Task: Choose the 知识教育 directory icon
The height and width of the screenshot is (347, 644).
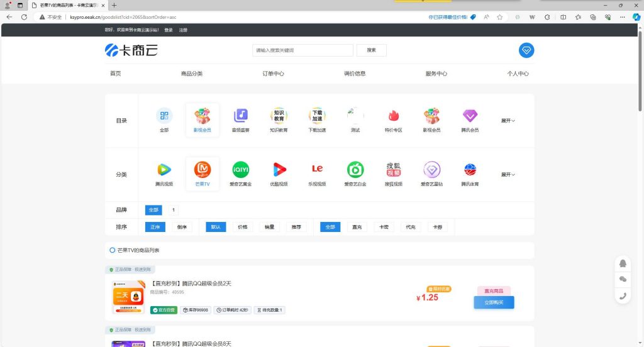Action: click(x=279, y=116)
